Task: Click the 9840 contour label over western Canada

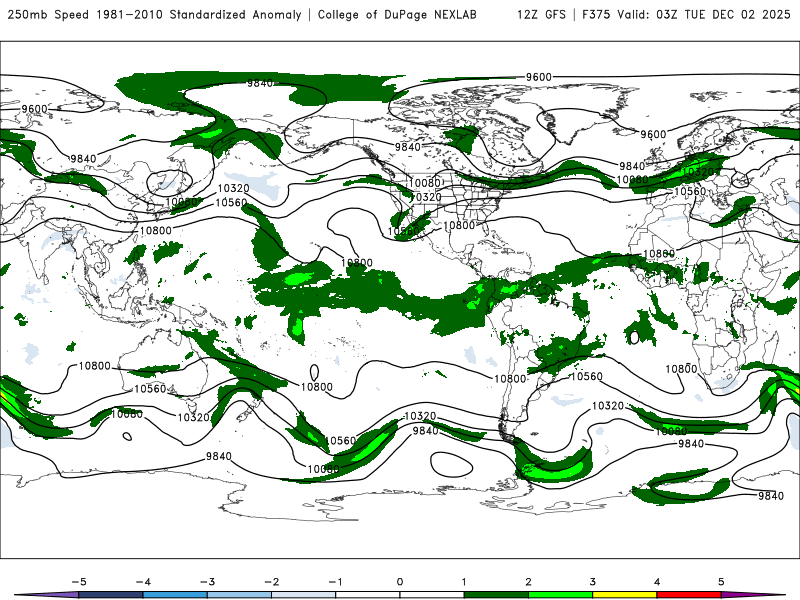Action: click(x=408, y=147)
